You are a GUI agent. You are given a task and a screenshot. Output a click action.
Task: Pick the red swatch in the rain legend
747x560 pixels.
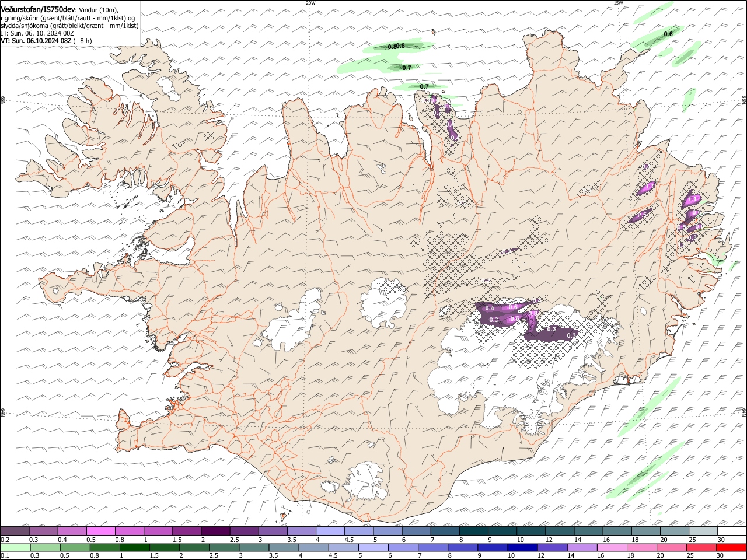[x=731, y=548]
